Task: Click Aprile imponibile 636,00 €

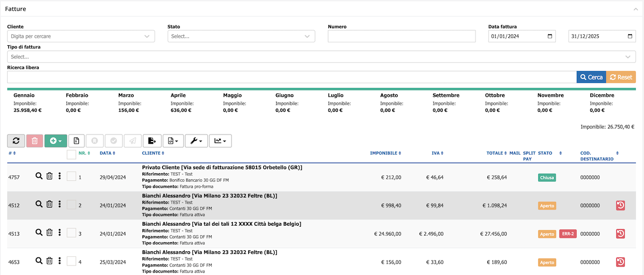Action: click(x=182, y=110)
